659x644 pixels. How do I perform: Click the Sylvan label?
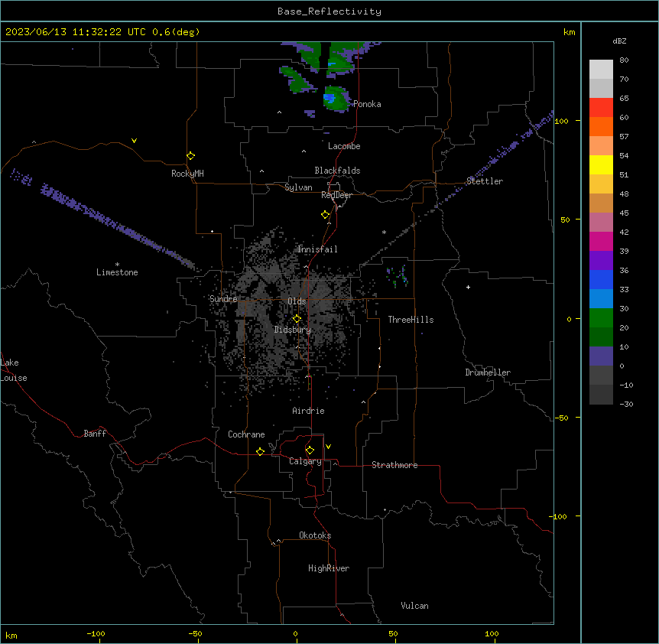tap(298, 187)
